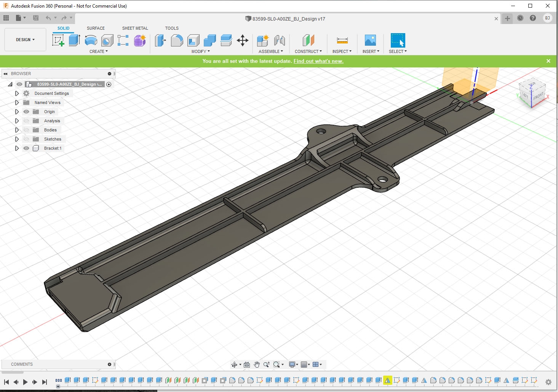Select the Offset Plane construct tool

coord(308,40)
